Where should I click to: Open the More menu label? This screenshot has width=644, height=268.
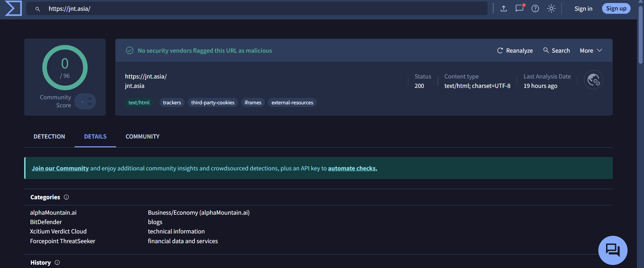pyautogui.click(x=587, y=51)
